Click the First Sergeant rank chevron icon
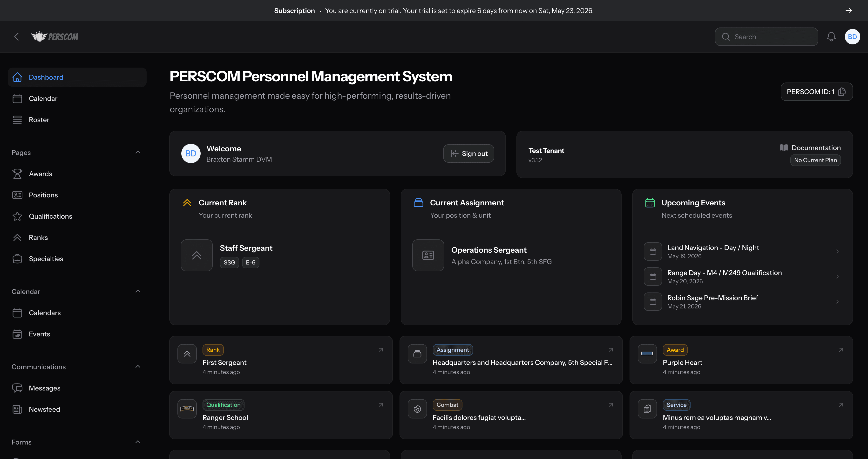Screen dimensions: 868x459 pos(187,354)
